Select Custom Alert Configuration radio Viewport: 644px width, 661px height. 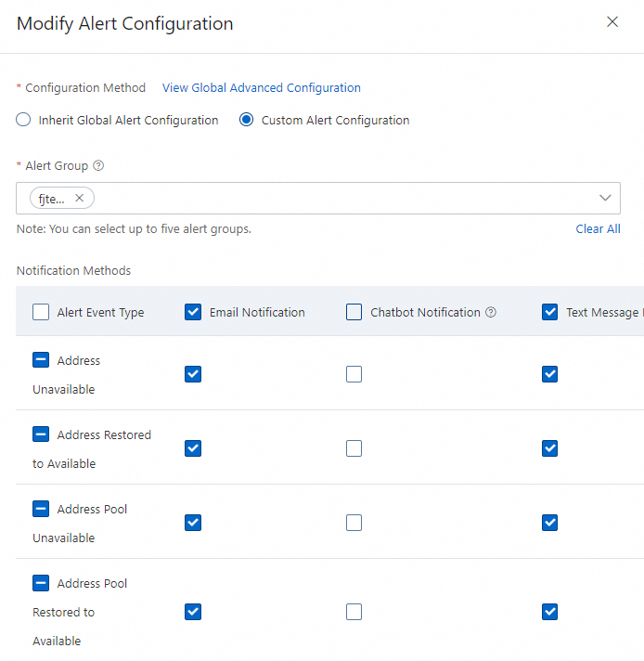click(247, 120)
